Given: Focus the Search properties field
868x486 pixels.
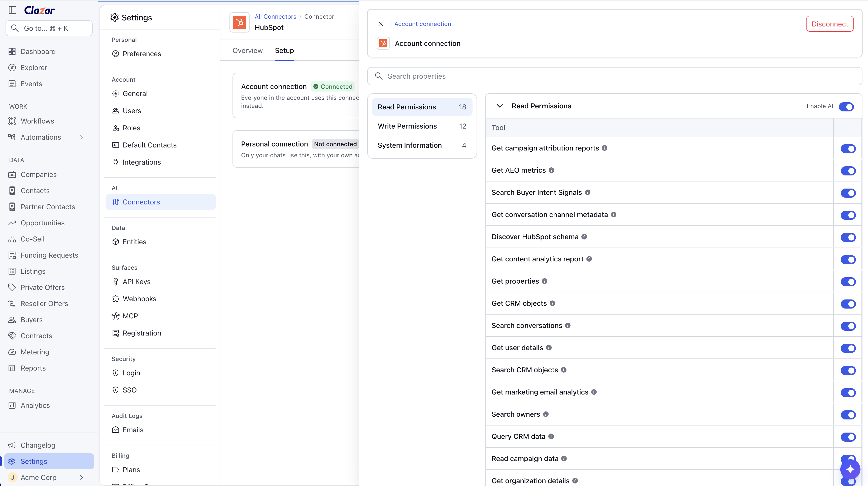Looking at the screenshot, I should coord(615,76).
